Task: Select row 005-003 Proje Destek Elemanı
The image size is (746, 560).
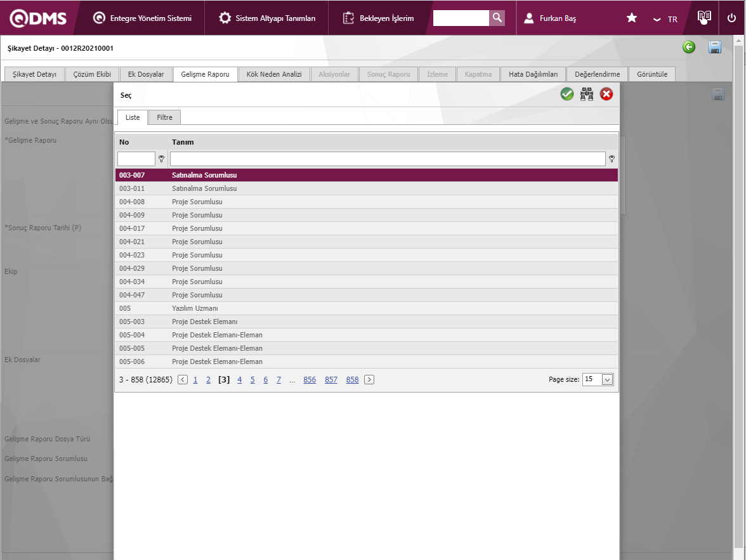Action: click(367, 322)
